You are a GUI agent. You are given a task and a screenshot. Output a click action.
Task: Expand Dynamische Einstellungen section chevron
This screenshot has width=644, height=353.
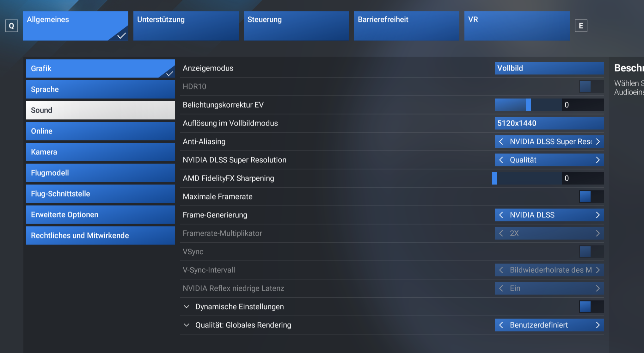click(187, 307)
